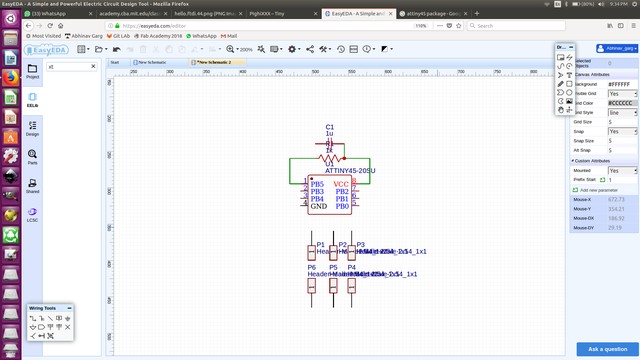Open the LCSC sidebar item
The image size is (640, 360).
coord(32,214)
